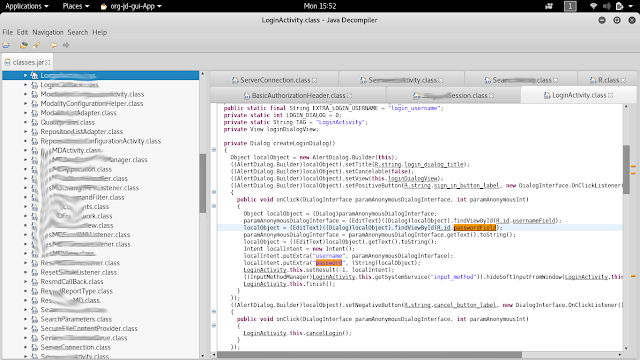Open the Navigation menu
Viewport: 640px width, 360px height.
(x=48, y=32)
